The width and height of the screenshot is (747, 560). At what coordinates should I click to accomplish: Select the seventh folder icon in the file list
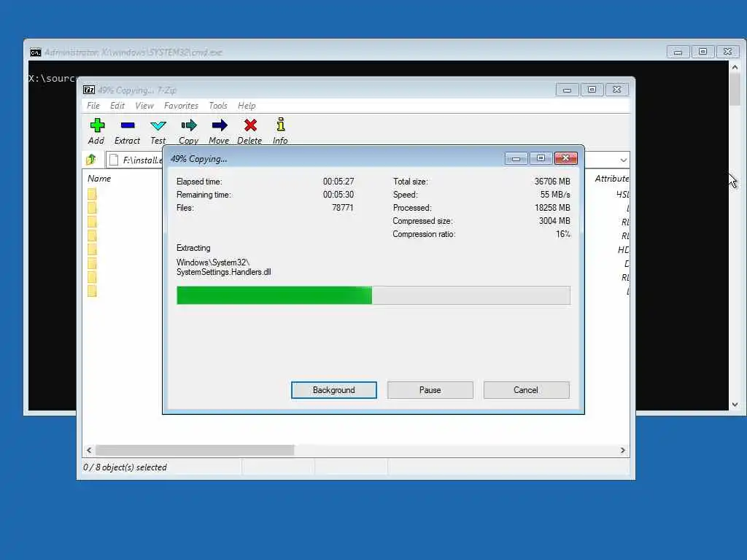tap(92, 277)
